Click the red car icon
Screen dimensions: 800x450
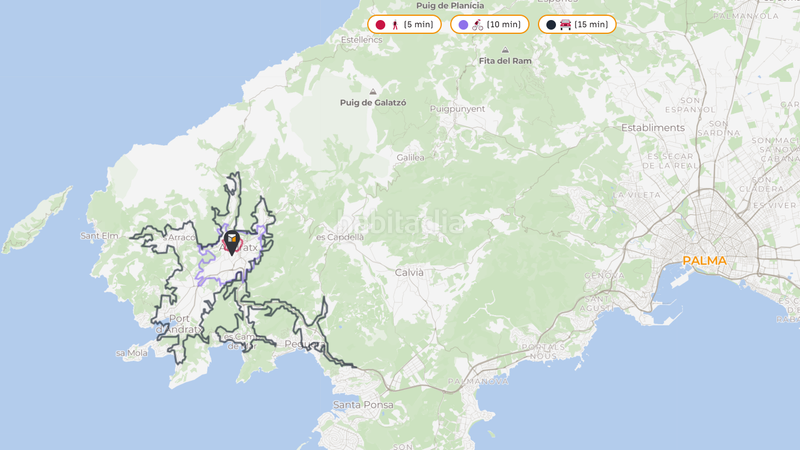coord(565,24)
